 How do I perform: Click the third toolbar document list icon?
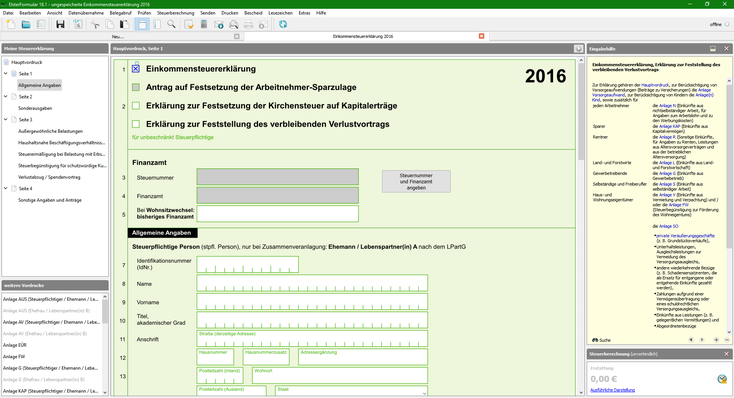41,24
